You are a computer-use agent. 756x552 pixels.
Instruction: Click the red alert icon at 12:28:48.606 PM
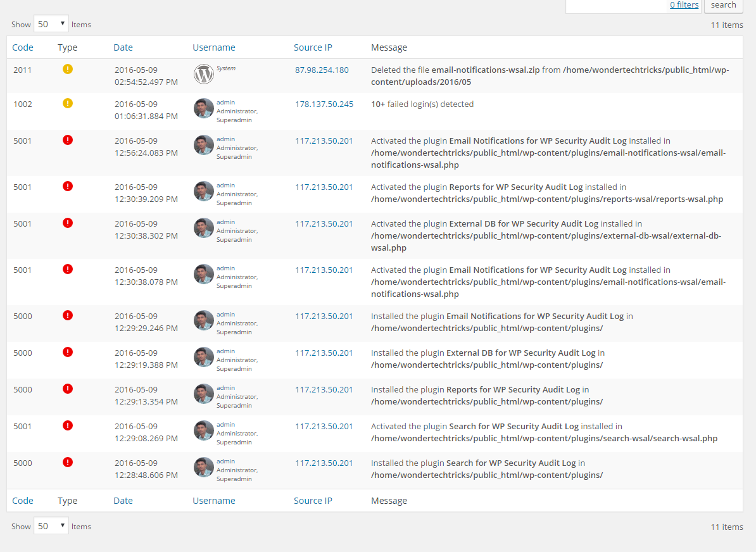click(68, 462)
